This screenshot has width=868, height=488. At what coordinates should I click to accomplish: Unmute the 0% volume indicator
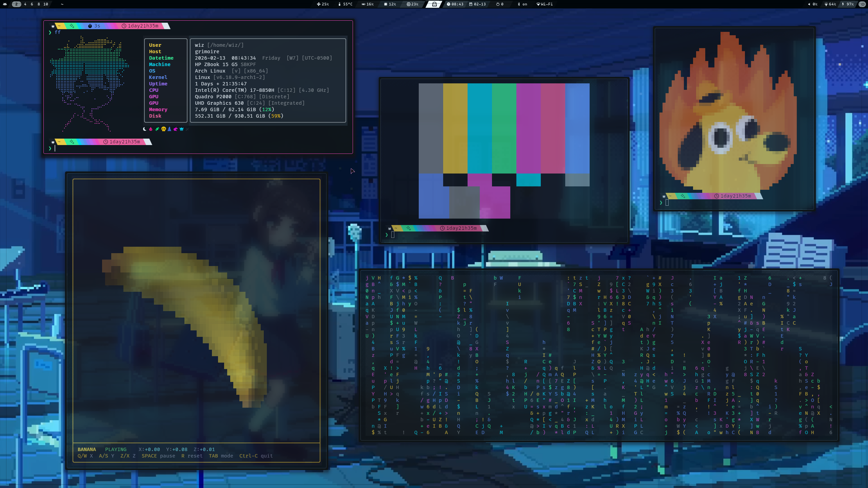tap(813, 4)
